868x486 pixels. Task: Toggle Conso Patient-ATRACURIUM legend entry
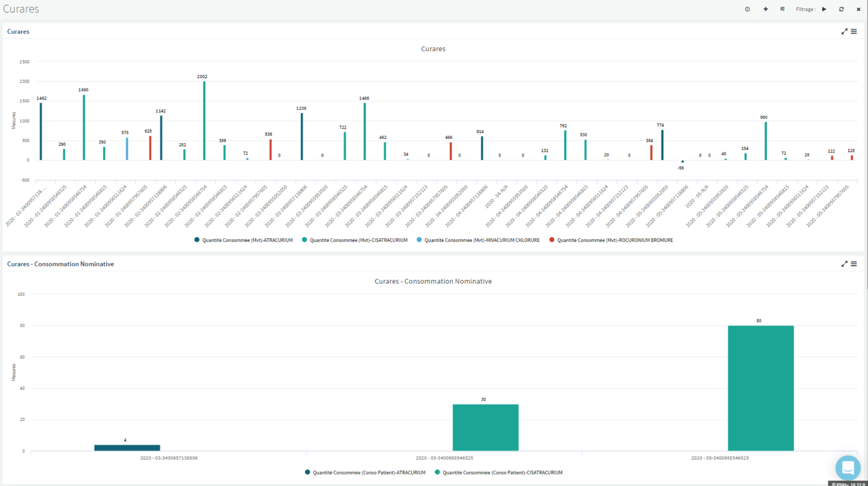(369, 473)
